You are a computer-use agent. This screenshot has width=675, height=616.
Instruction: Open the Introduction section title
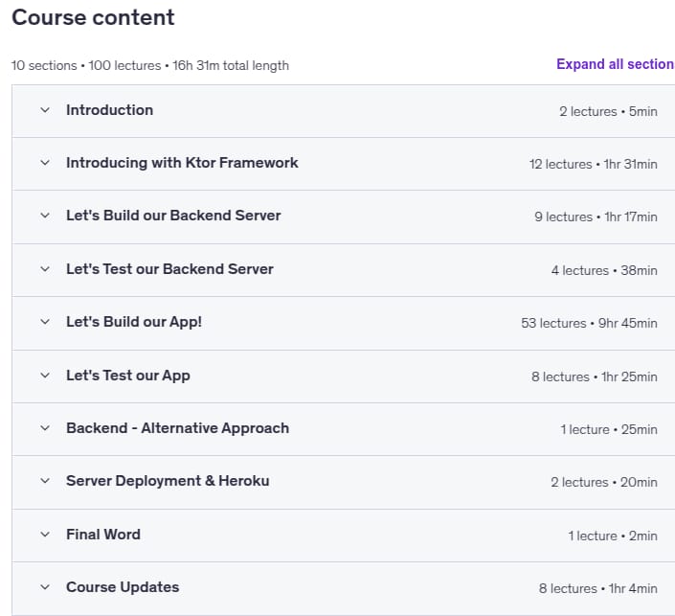point(109,110)
